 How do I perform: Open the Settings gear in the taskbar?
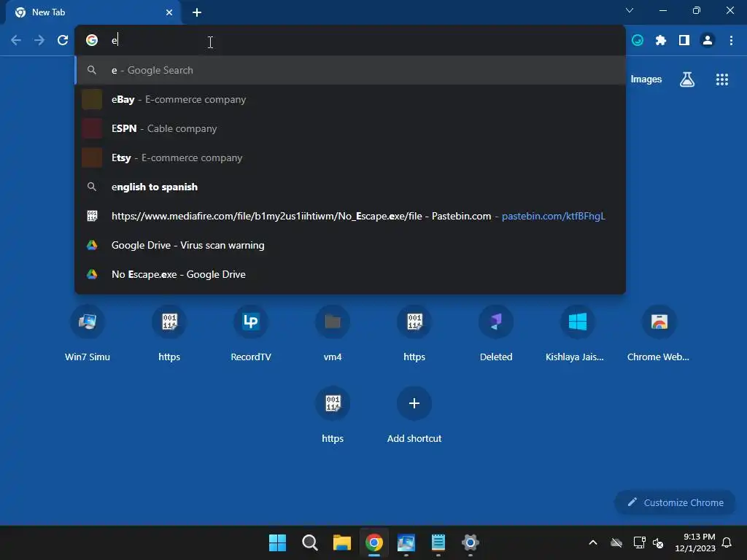[x=471, y=542]
